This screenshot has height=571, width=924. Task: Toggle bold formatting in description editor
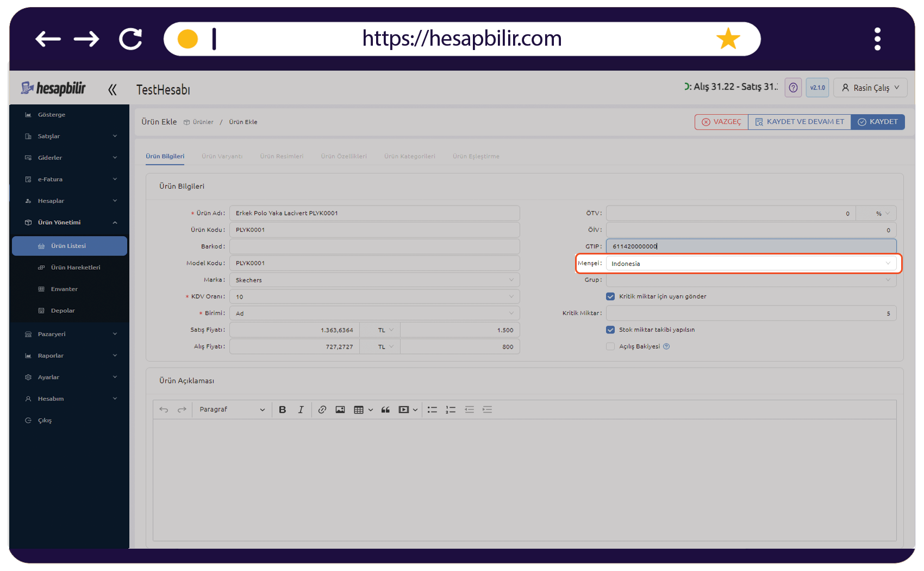282,410
